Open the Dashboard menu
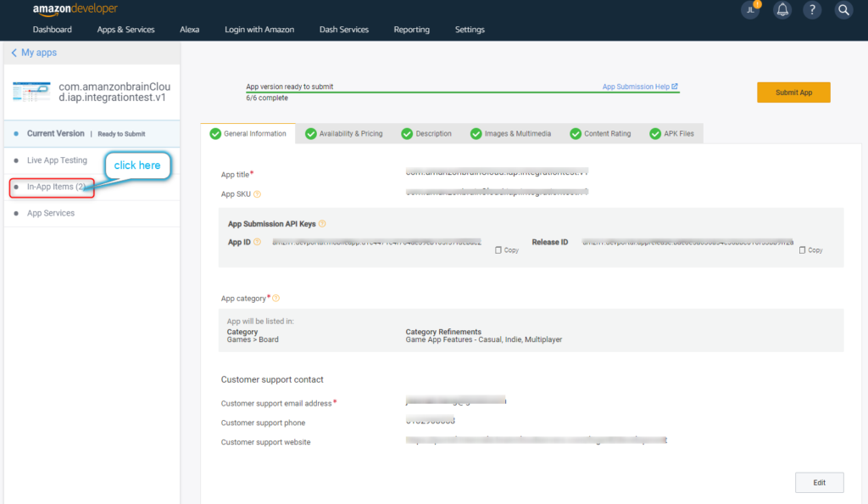 click(52, 30)
